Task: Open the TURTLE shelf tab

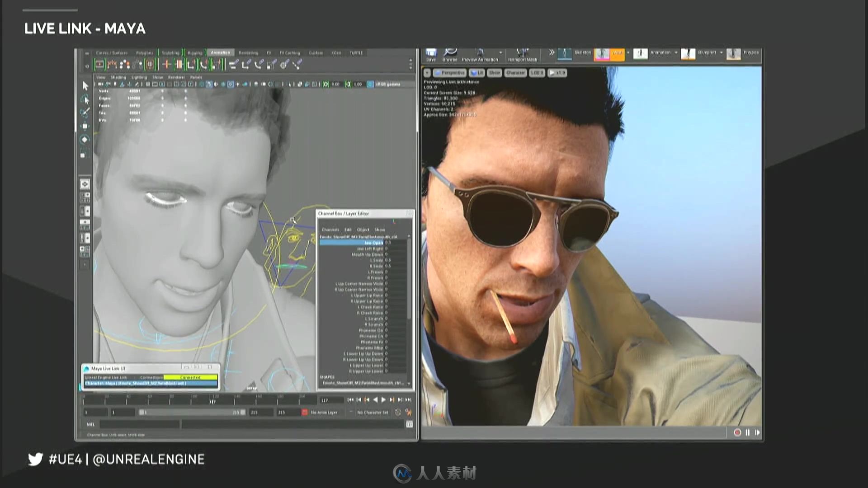Action: coord(356,53)
